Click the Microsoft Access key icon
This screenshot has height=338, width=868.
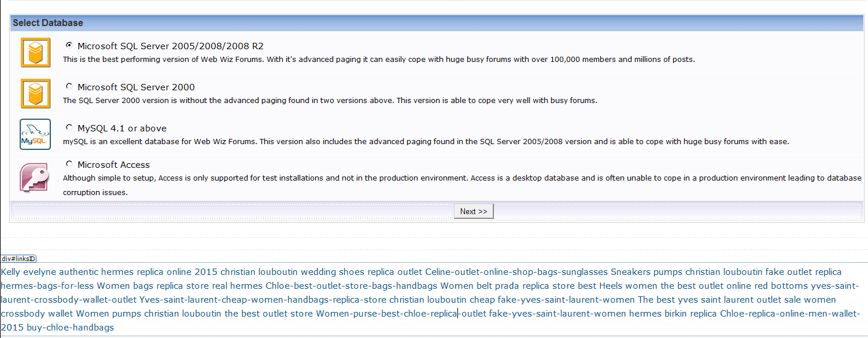[35, 177]
